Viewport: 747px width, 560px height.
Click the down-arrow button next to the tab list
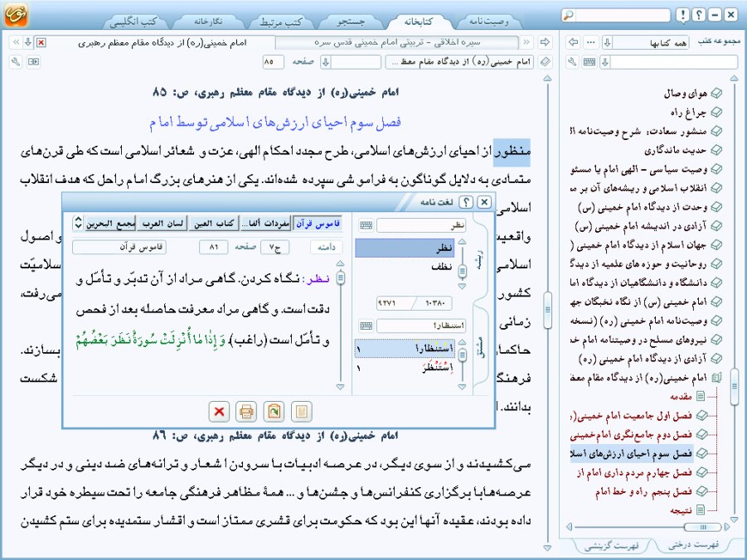pos(28,42)
